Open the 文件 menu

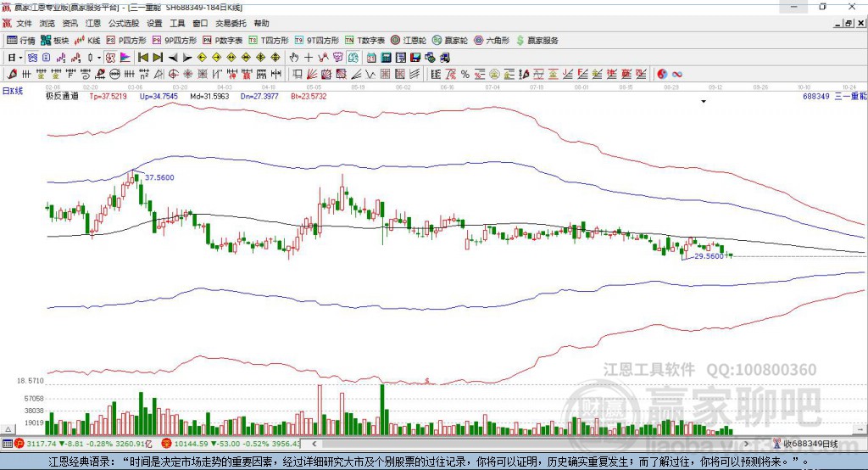[24, 23]
